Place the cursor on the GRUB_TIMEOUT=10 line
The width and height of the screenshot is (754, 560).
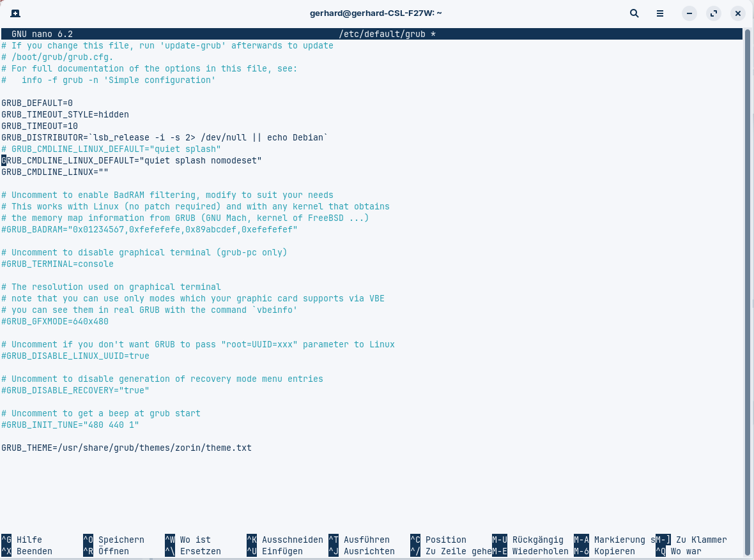[x=40, y=126]
